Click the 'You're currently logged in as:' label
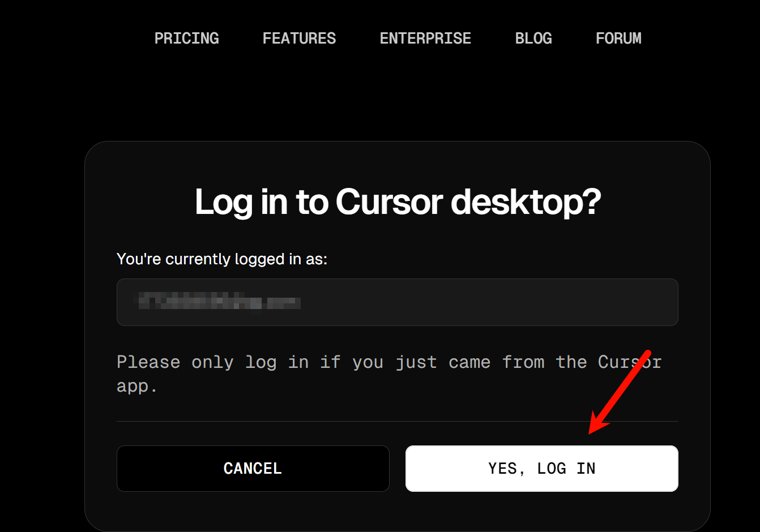This screenshot has width=760, height=532. click(x=222, y=259)
